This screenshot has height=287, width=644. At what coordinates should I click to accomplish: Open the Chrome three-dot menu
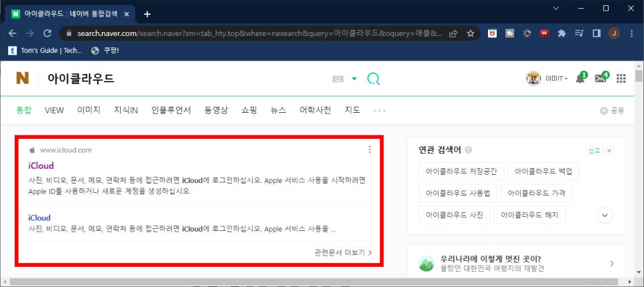pyautogui.click(x=631, y=33)
